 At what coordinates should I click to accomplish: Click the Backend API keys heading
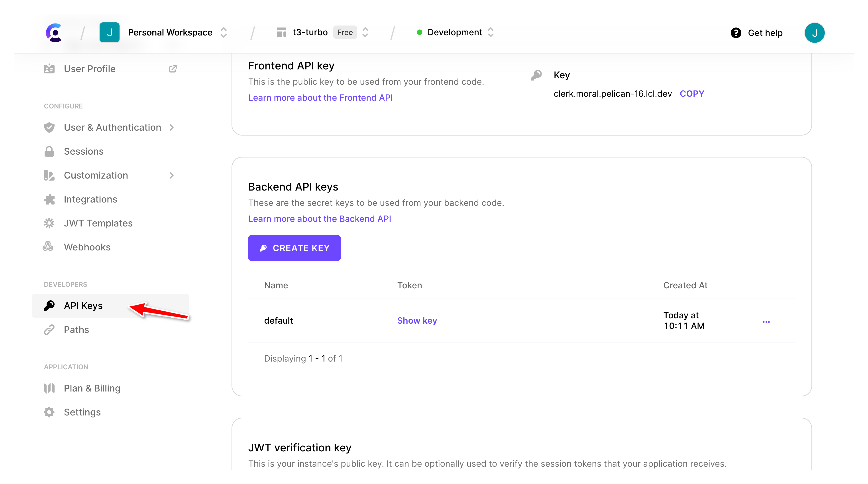(x=293, y=187)
